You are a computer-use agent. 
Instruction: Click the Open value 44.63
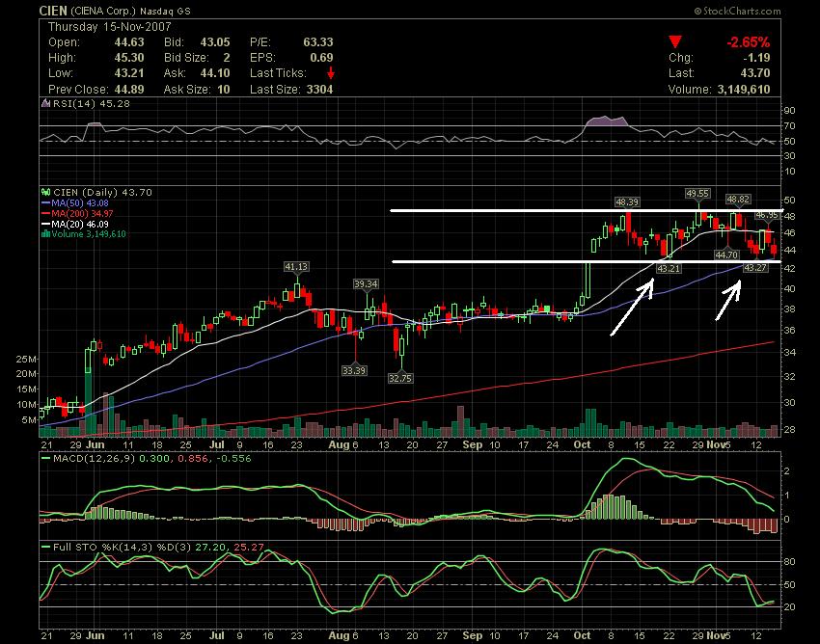tap(128, 42)
